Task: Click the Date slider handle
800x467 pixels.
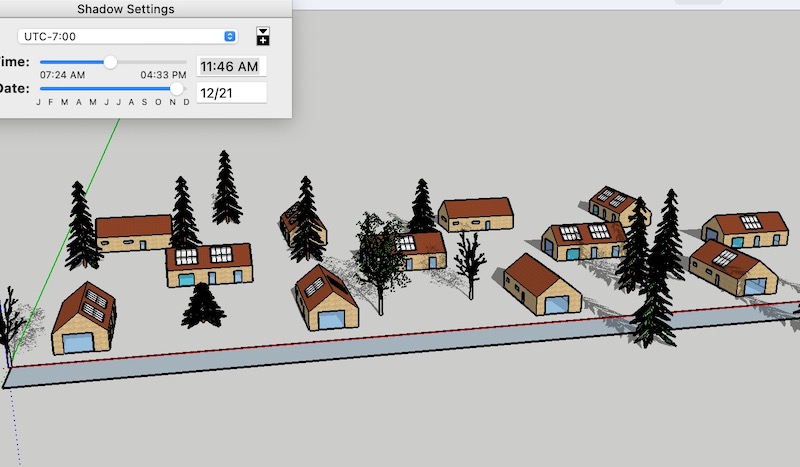Action: tap(177, 89)
